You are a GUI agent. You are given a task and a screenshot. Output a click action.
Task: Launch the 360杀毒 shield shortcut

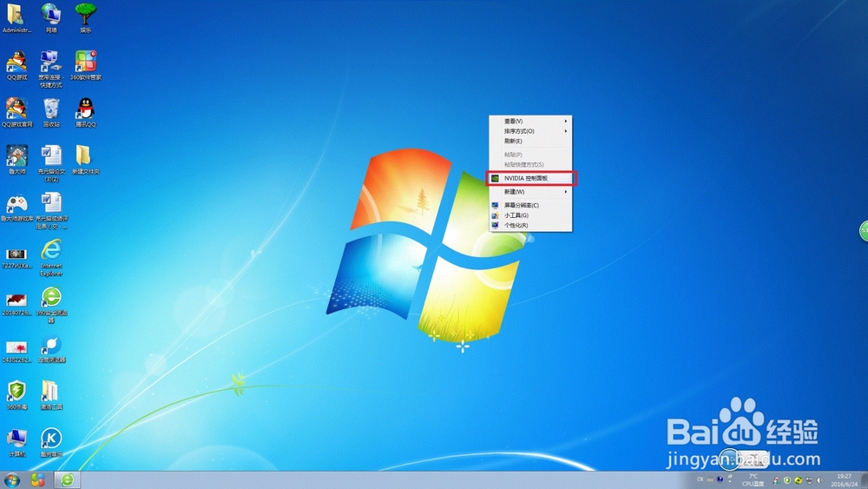[16, 395]
